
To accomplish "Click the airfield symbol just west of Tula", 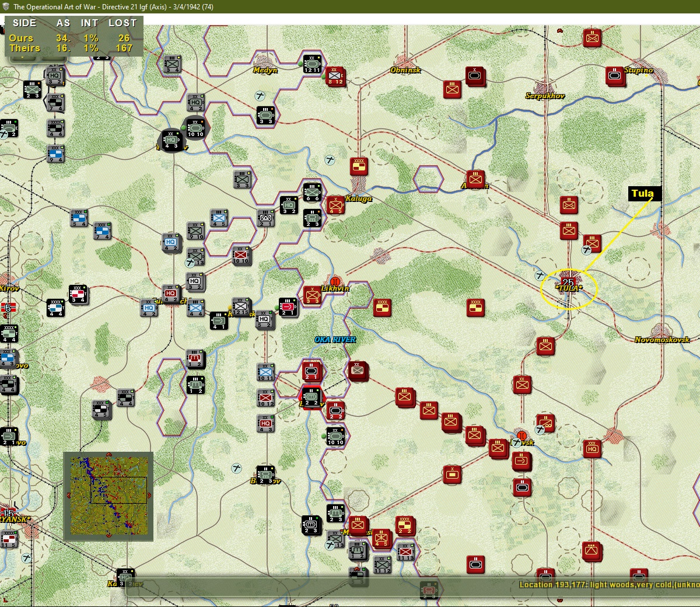I will pos(540,275).
